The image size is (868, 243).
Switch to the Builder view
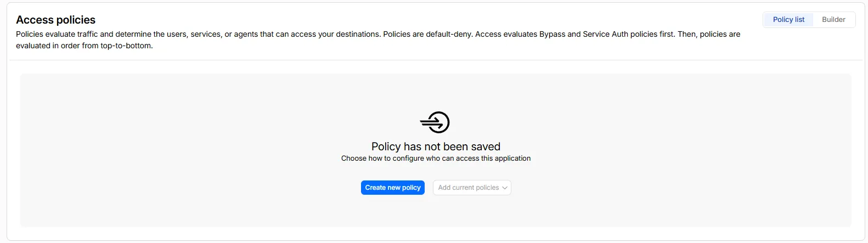833,19
